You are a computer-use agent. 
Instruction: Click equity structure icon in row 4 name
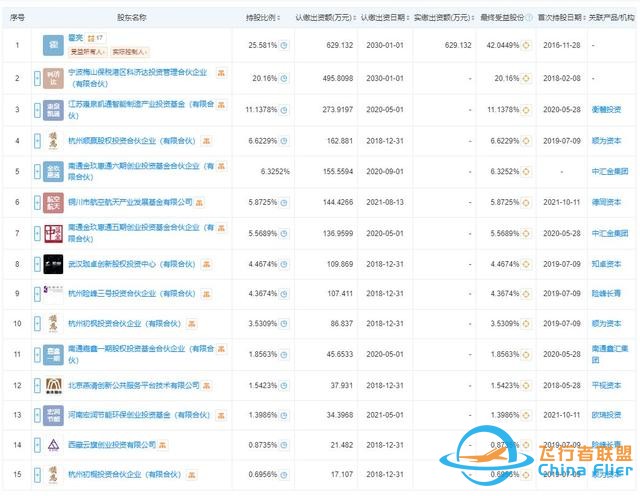(207, 141)
